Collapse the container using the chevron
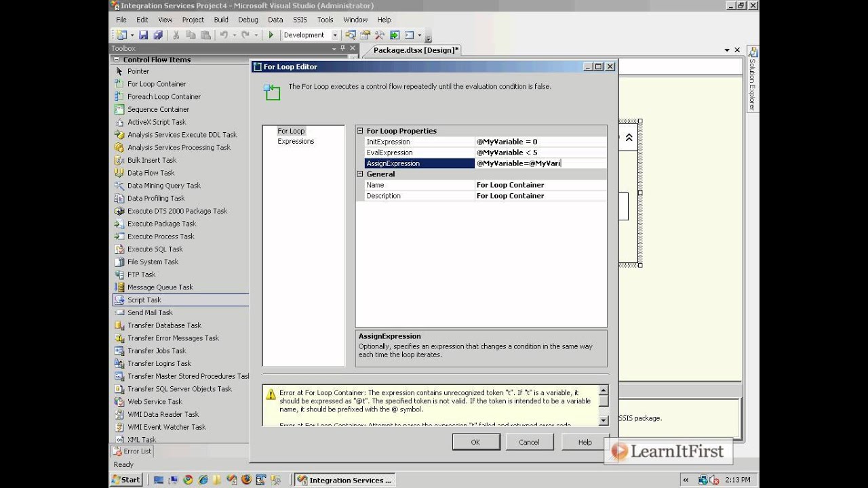The width and height of the screenshot is (868, 488). click(629, 138)
